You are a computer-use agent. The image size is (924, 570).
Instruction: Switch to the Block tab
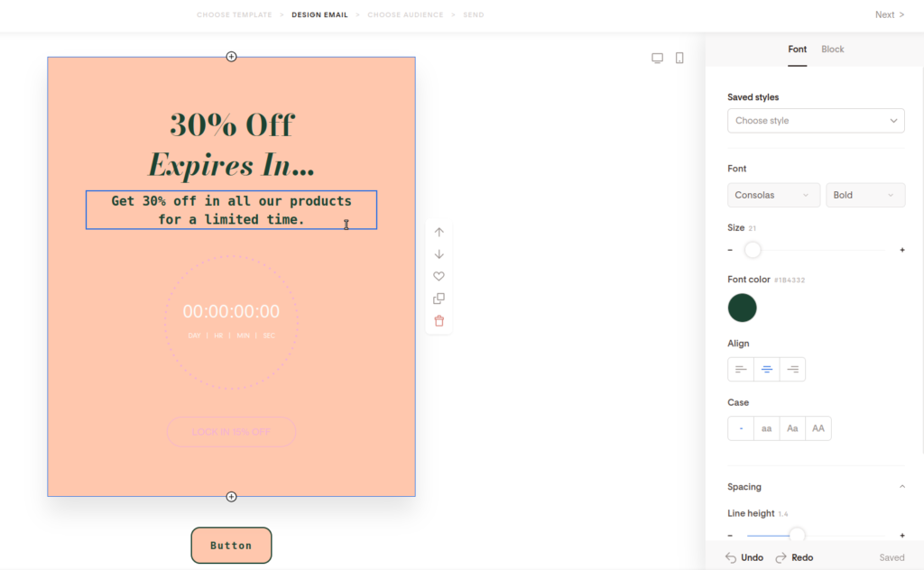pos(833,50)
